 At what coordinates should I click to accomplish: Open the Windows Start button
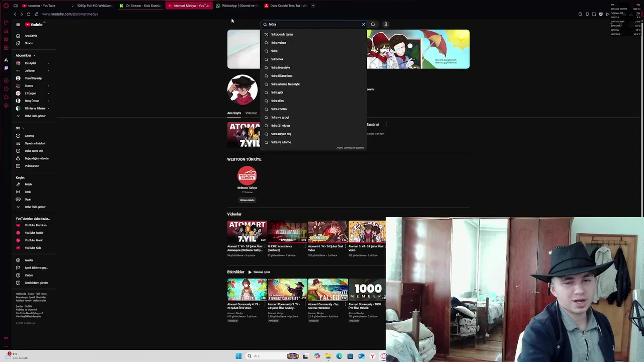(238, 356)
